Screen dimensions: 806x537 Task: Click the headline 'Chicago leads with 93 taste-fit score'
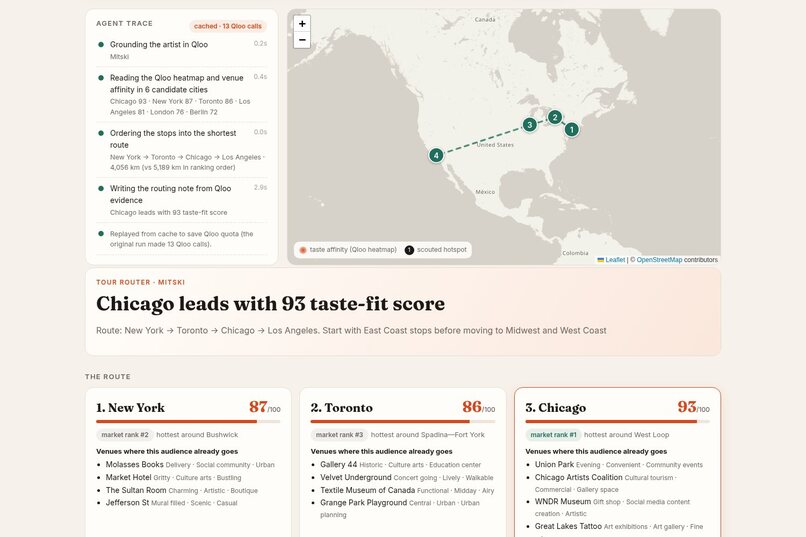point(270,304)
